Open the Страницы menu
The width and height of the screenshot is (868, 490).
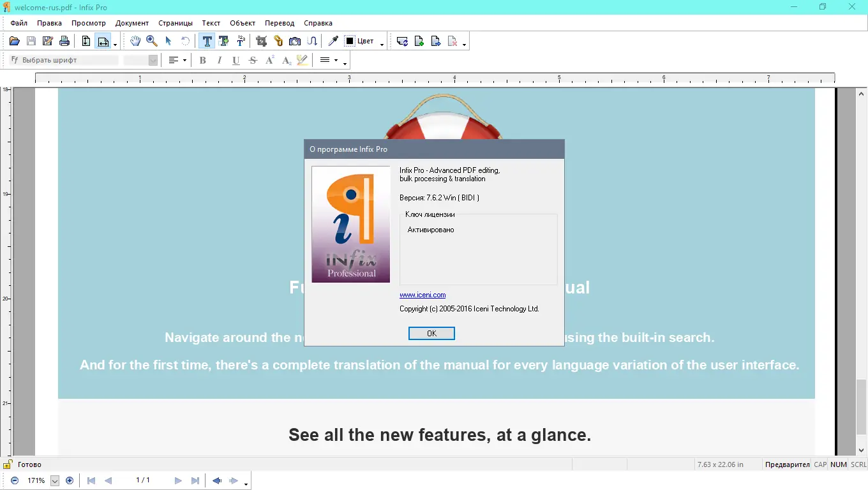pos(176,23)
